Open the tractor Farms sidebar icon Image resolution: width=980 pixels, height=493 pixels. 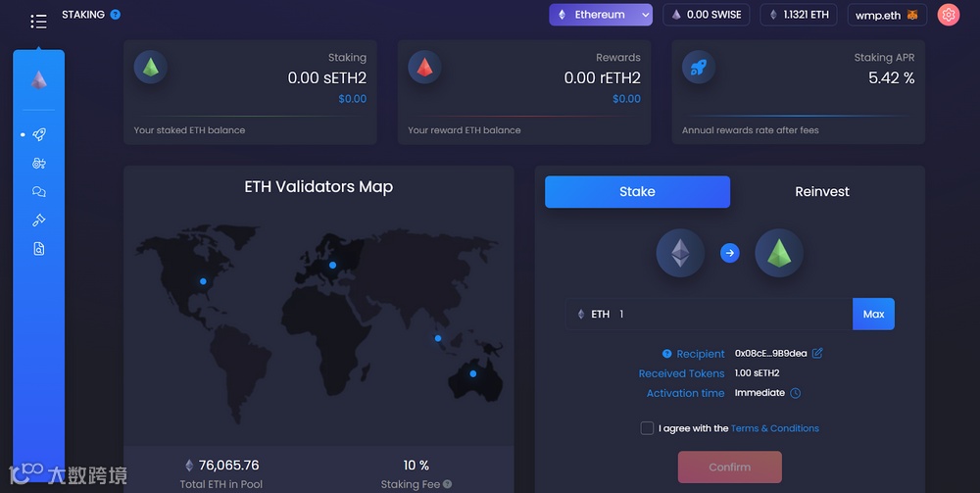[39, 163]
